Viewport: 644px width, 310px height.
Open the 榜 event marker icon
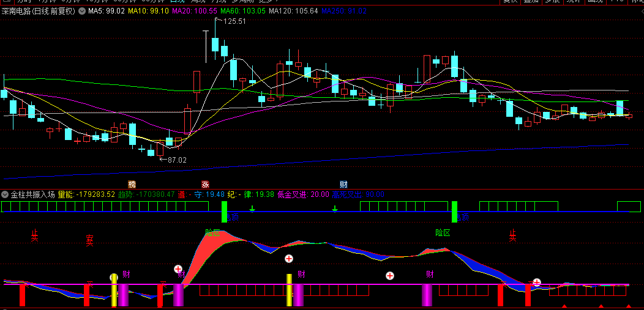coord(132,184)
